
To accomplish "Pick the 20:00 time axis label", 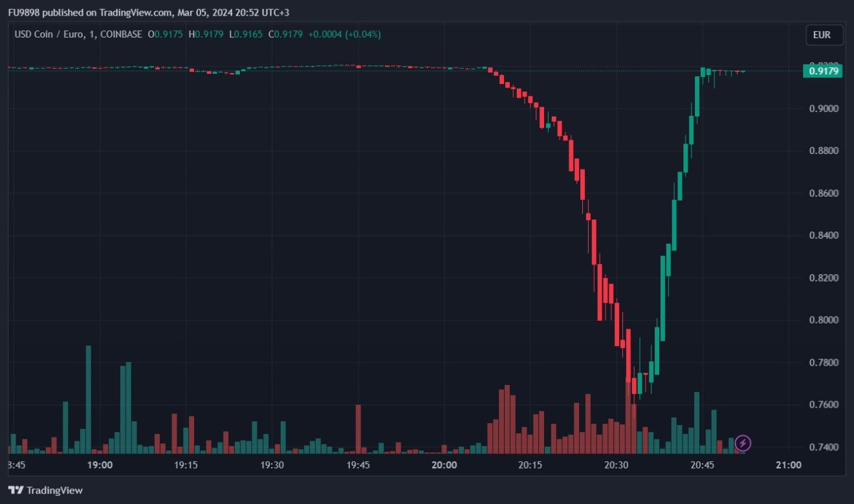I will (x=444, y=465).
